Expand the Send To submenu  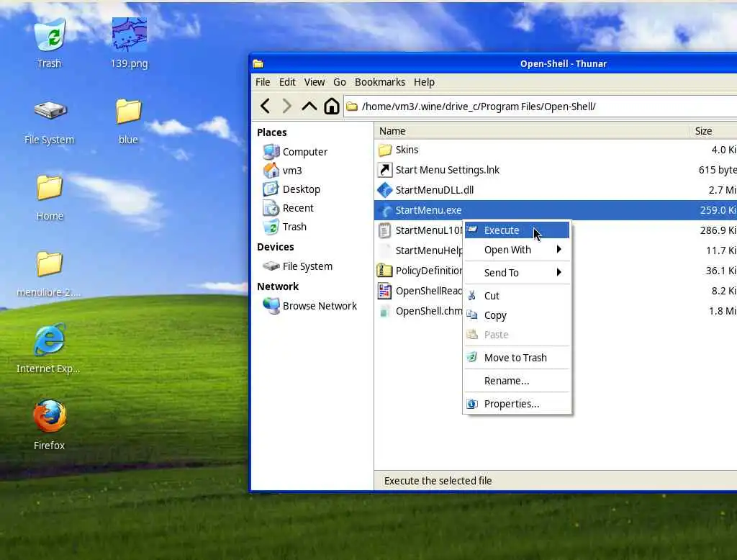coord(517,273)
